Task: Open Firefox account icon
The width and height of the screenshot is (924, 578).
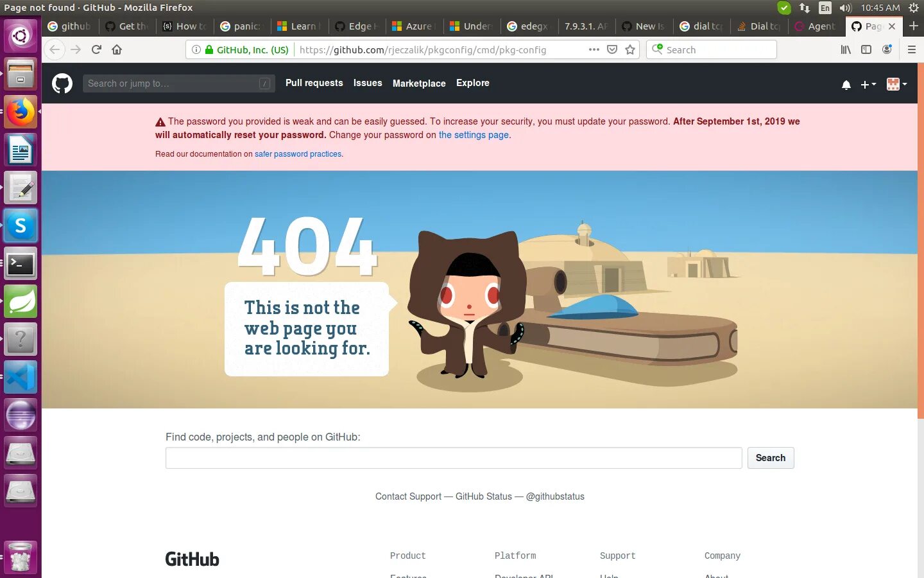Action: pos(887,49)
